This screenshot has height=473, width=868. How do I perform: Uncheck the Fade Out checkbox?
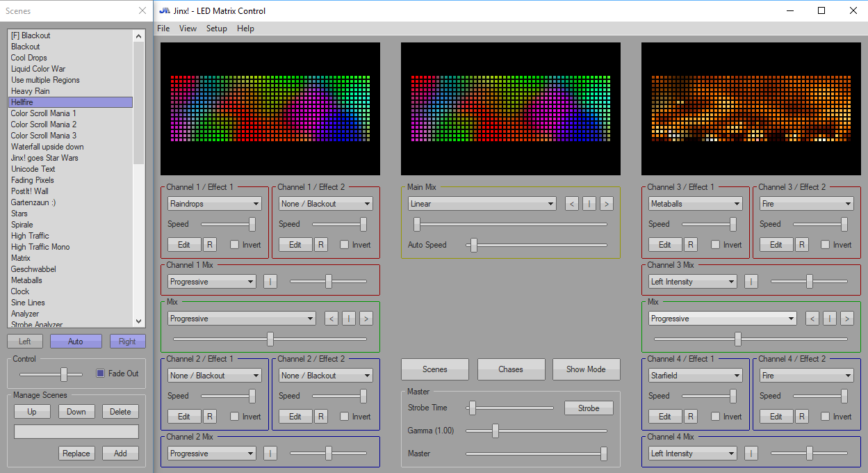tap(100, 374)
